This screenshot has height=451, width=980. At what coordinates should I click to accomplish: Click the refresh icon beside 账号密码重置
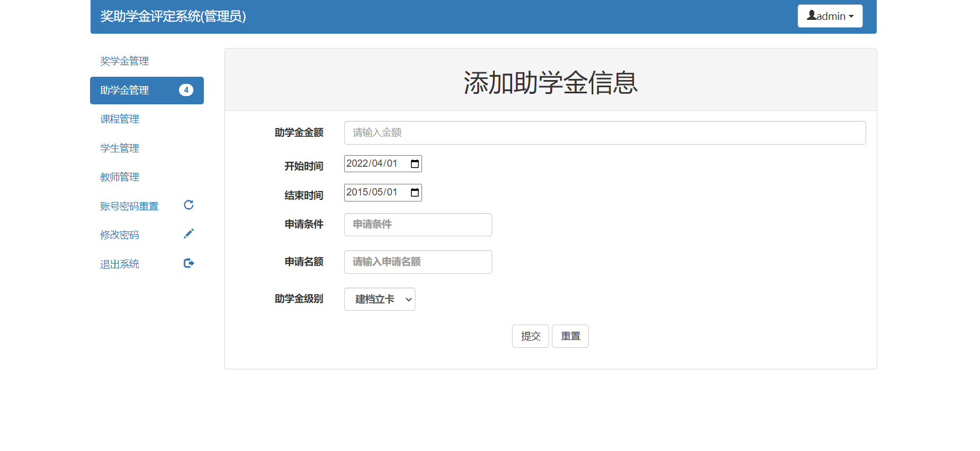click(x=188, y=205)
